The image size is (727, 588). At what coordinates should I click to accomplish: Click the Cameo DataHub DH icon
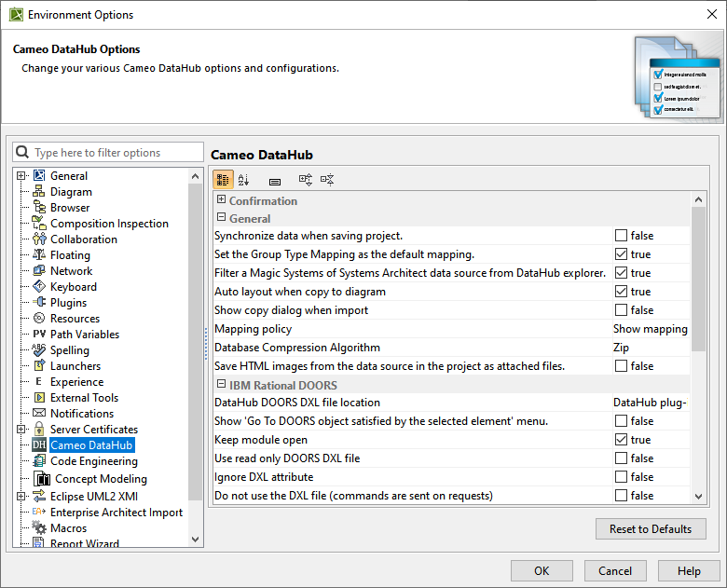(x=39, y=445)
